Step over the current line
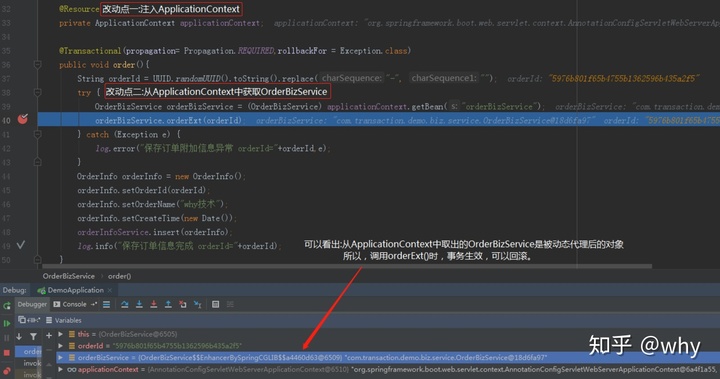720x379 pixels. pyautogui.click(x=124, y=304)
